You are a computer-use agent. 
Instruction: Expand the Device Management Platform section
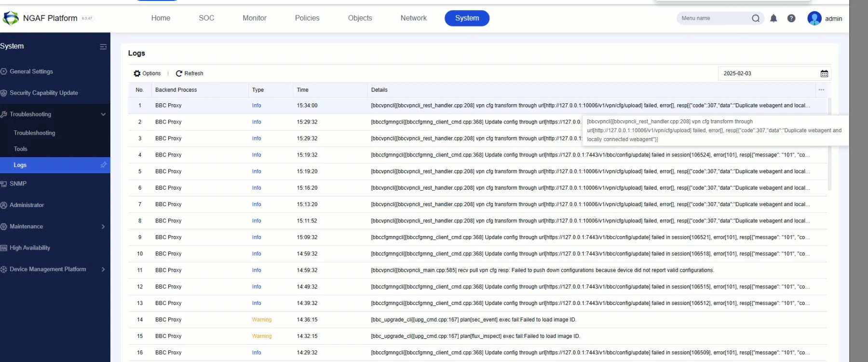pos(103,269)
